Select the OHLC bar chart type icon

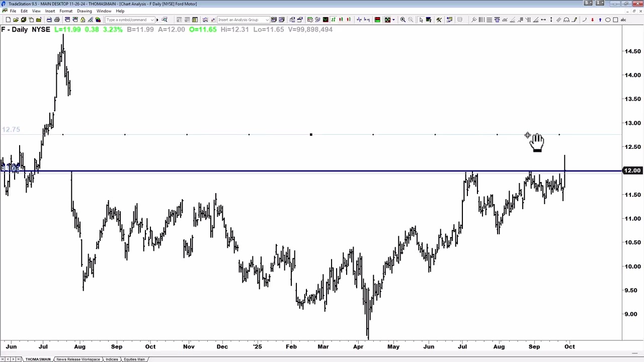[x=333, y=20]
